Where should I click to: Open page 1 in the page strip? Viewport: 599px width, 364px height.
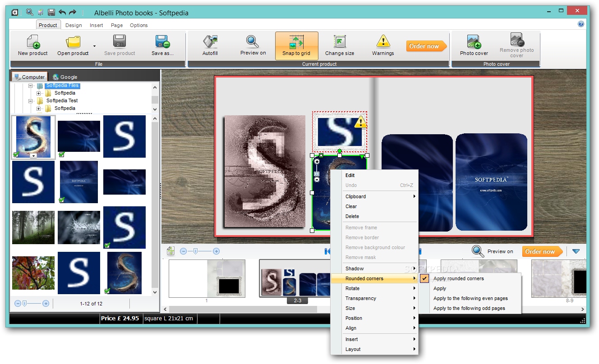pyautogui.click(x=207, y=278)
